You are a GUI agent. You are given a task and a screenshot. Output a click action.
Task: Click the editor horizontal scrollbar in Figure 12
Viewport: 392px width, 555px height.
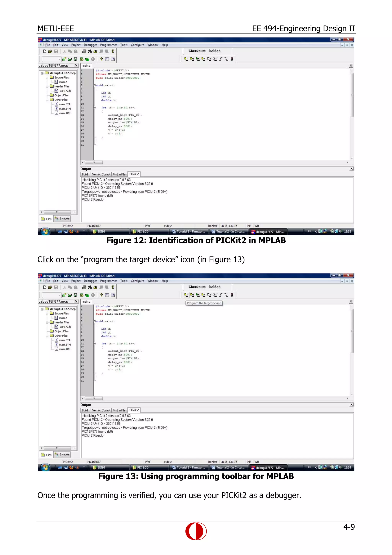click(215, 162)
